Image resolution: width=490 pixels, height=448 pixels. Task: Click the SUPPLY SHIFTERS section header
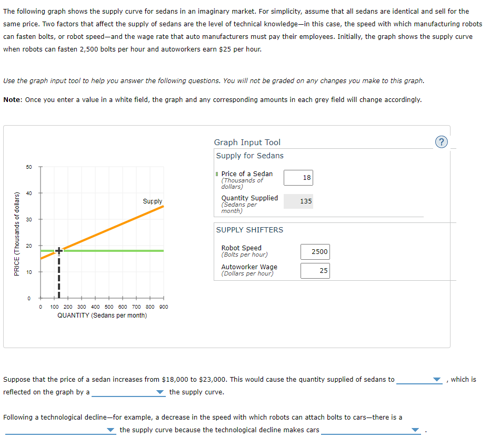(x=249, y=230)
